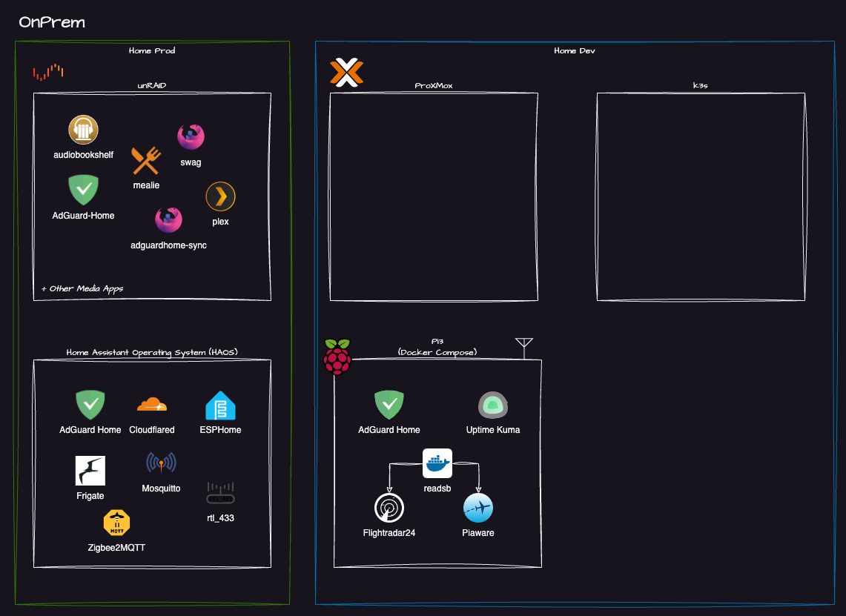Click the ESPHome house icon
This screenshot has width=846, height=616.
click(x=221, y=405)
